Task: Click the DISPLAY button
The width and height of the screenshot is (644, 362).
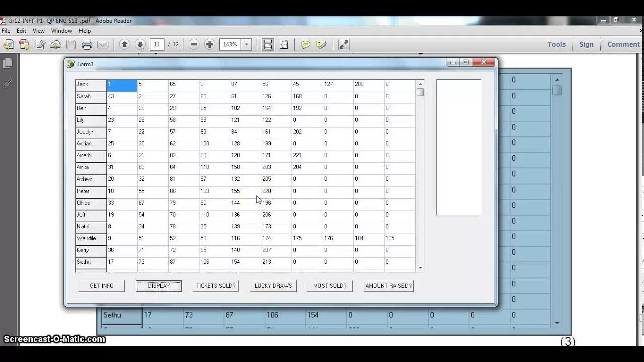Action: click(x=158, y=286)
